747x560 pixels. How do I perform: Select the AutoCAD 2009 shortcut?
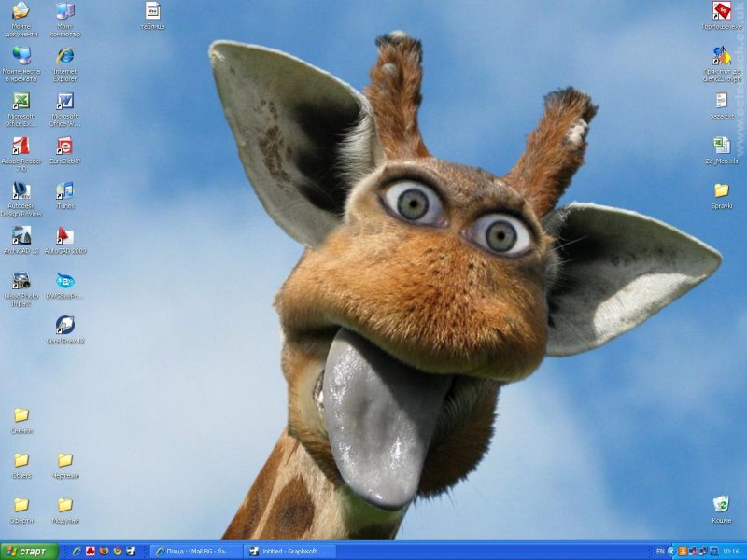pyautogui.click(x=64, y=236)
